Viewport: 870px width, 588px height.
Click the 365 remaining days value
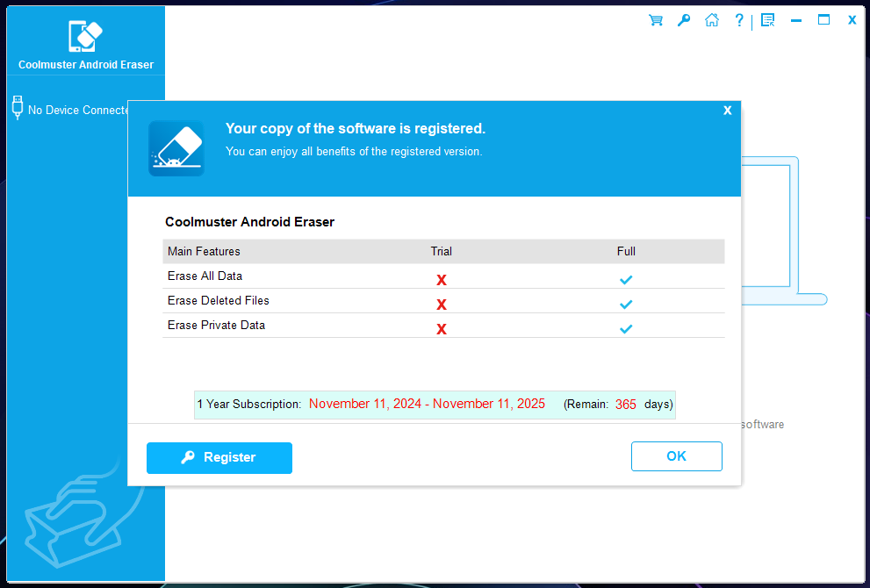tap(626, 405)
